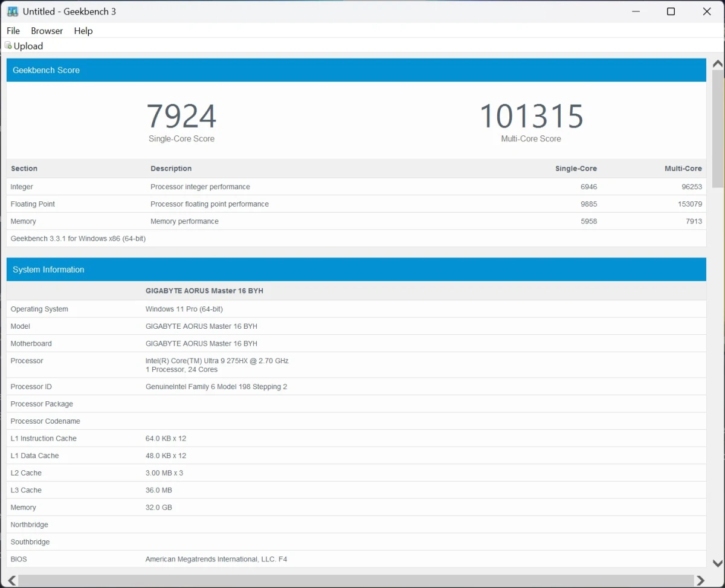Image resolution: width=725 pixels, height=588 pixels.
Task: Click the Memory multi-core value 7913
Action: click(694, 222)
